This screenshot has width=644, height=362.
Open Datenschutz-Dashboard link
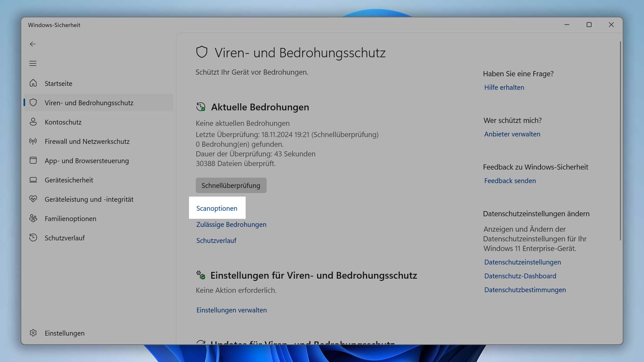tap(520, 276)
